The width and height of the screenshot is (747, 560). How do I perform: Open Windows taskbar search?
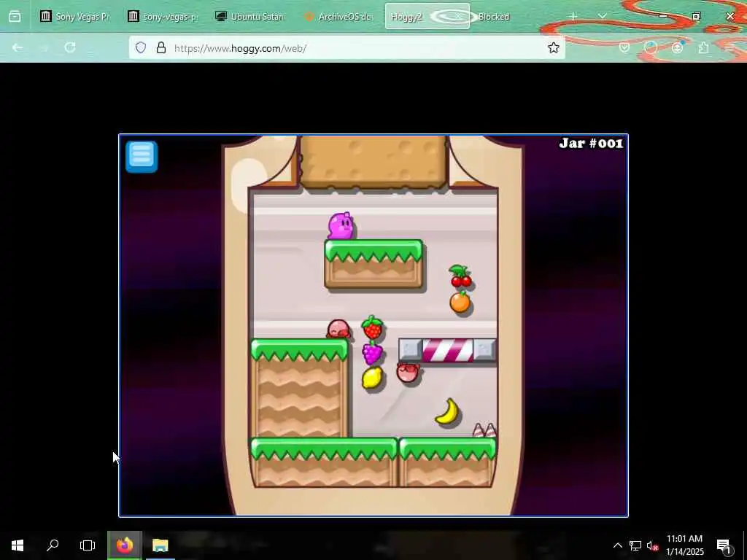(x=53, y=545)
